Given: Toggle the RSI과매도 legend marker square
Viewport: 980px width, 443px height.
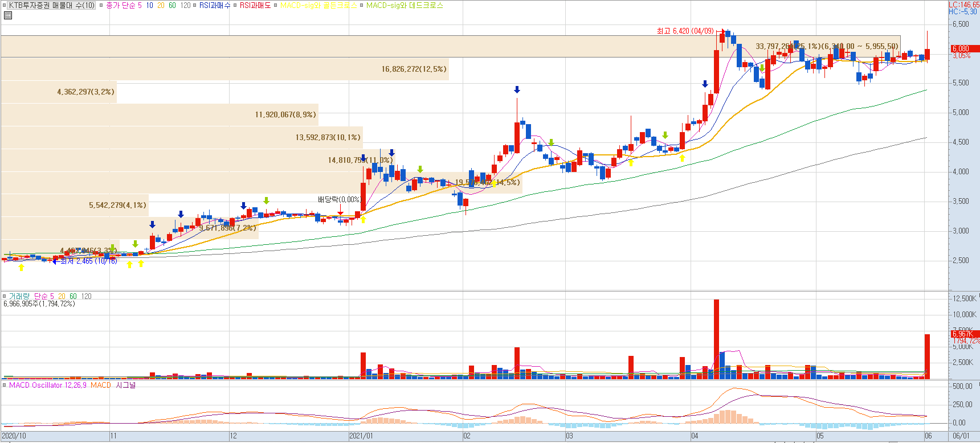Looking at the screenshot, I should click(235, 5).
